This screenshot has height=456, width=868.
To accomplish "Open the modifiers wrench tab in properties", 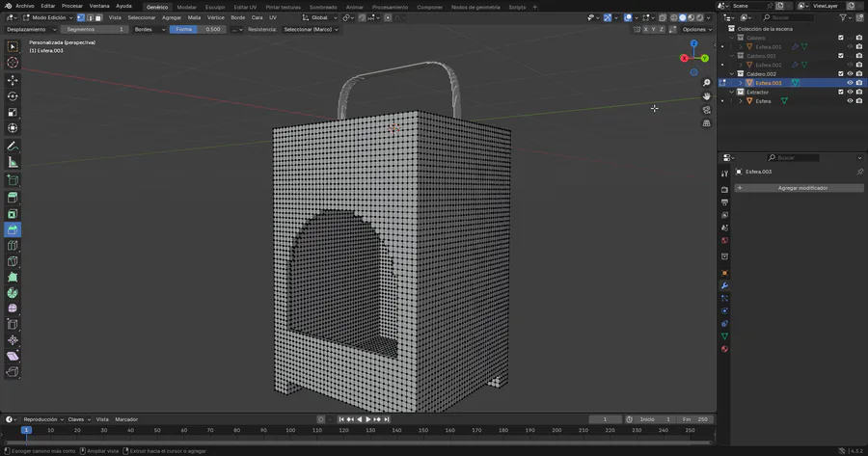I will (724, 285).
